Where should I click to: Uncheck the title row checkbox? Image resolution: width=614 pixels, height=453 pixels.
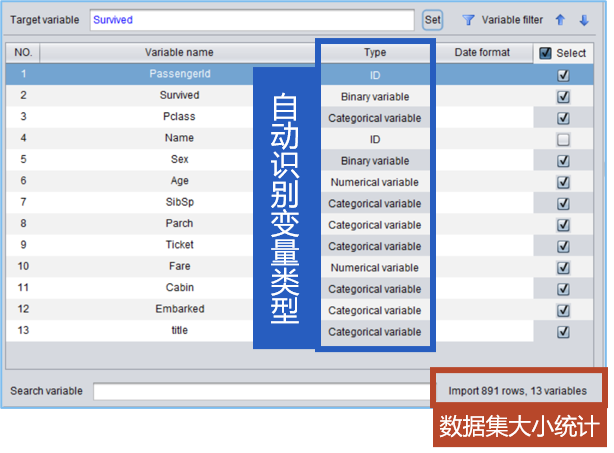pos(563,332)
